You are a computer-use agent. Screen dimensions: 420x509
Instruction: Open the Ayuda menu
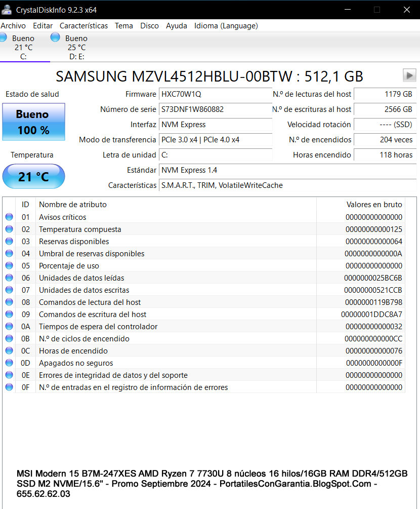177,26
